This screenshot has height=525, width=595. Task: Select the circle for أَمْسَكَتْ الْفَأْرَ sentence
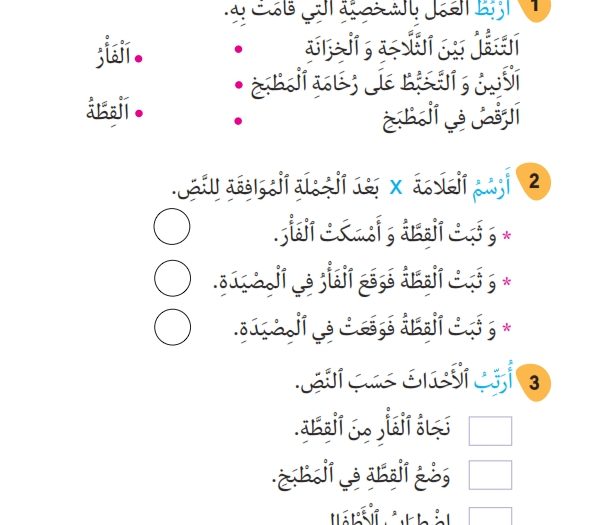coord(172,226)
